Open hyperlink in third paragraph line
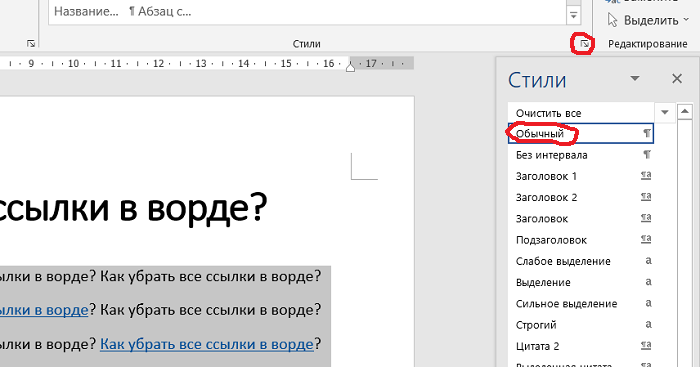 click(x=207, y=344)
